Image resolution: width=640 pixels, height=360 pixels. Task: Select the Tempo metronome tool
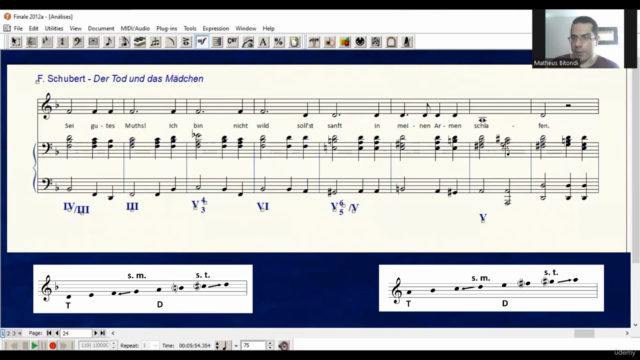coord(407,42)
